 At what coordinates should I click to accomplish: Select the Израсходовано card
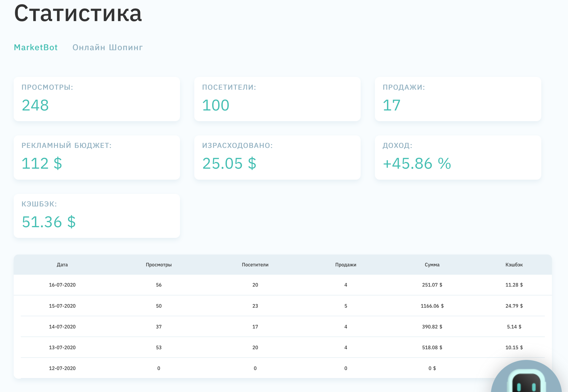[277, 157]
